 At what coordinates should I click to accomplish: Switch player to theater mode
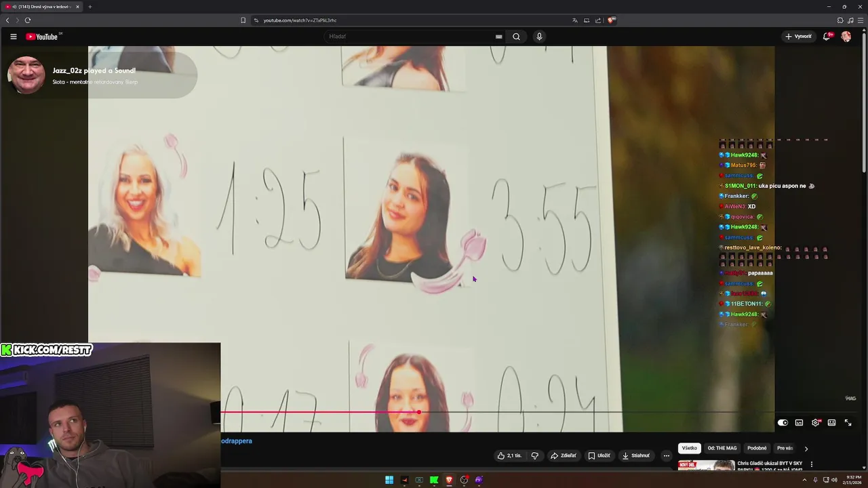coord(831,422)
